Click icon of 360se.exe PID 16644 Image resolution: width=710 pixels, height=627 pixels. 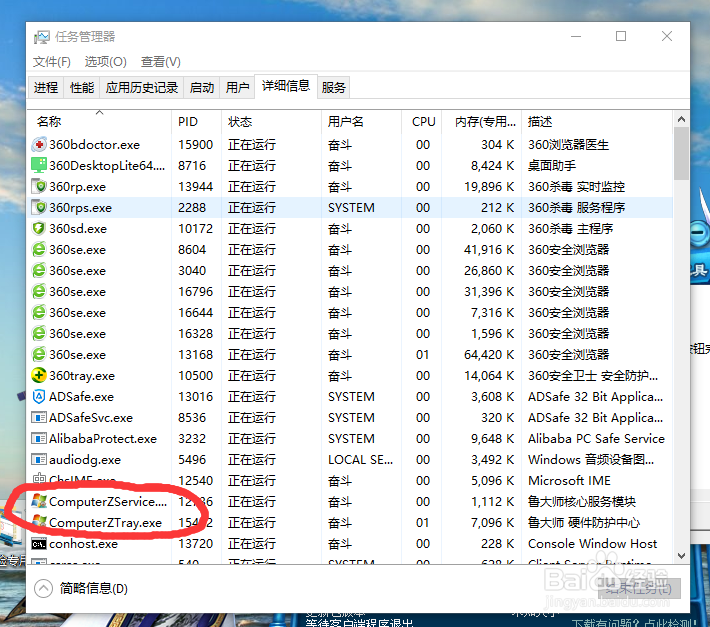[x=39, y=312]
